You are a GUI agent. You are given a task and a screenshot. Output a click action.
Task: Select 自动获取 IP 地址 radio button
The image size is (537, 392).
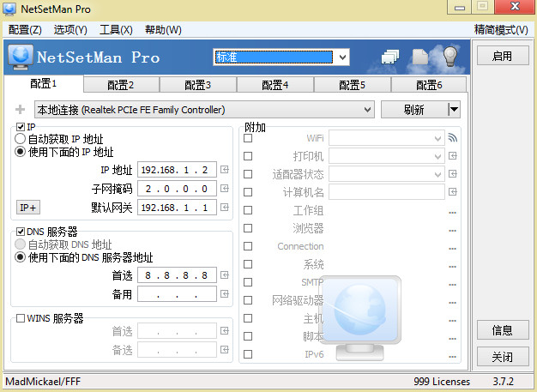click(21, 139)
